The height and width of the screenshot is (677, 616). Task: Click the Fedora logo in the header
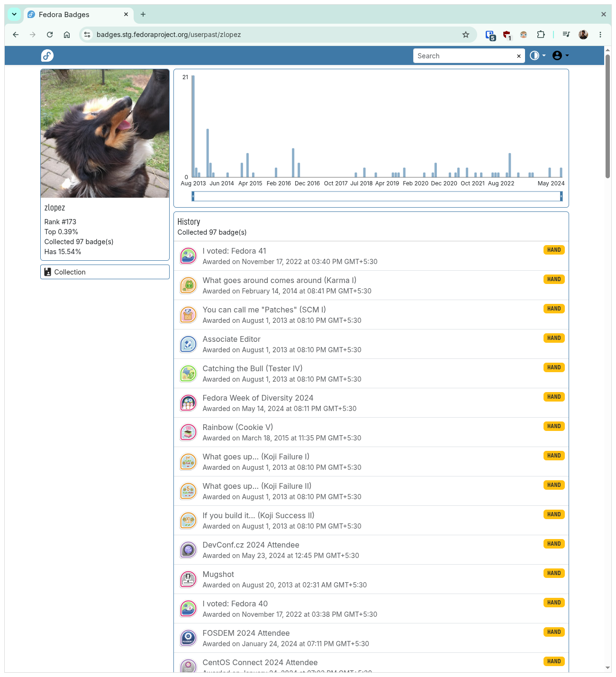(x=47, y=56)
